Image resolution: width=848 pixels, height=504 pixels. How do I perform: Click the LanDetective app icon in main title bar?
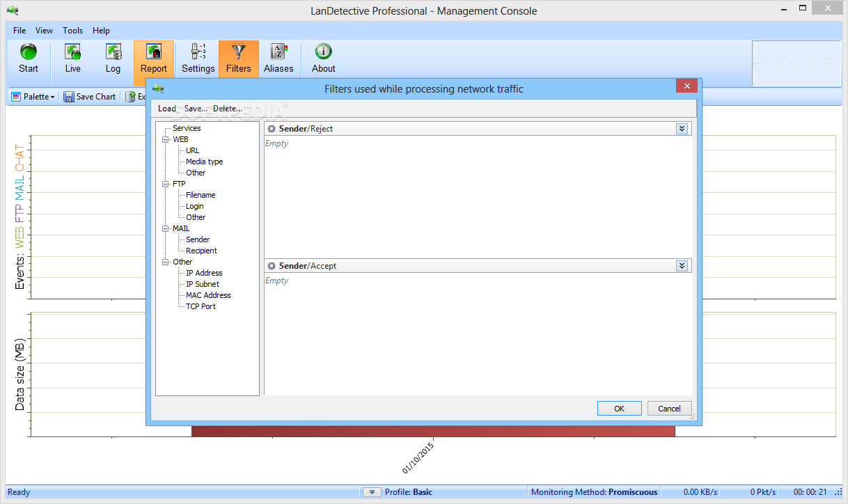point(13,10)
